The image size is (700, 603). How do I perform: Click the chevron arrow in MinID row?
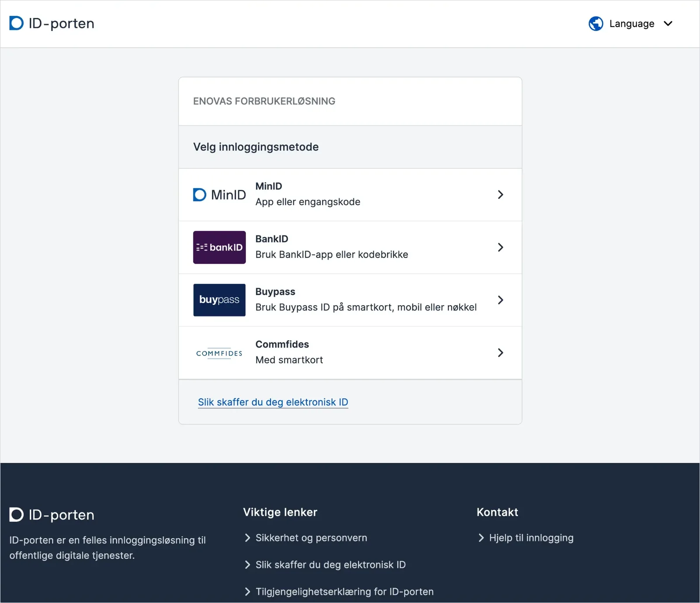501,195
